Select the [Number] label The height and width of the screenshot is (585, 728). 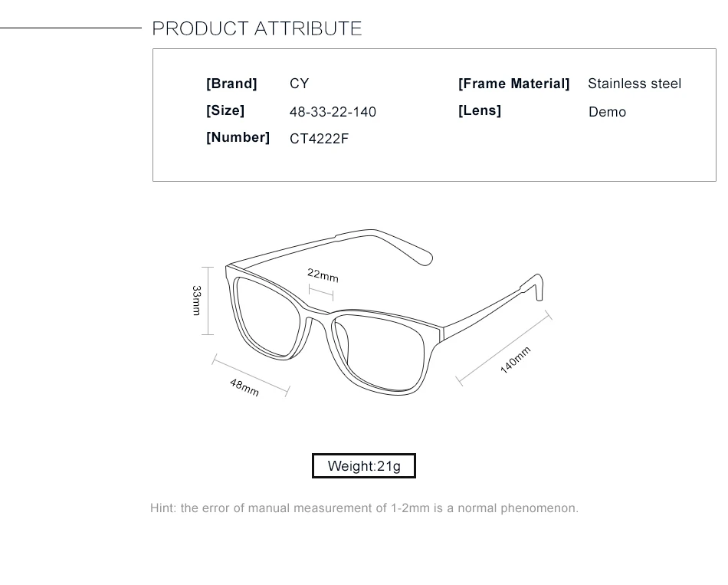(x=238, y=137)
